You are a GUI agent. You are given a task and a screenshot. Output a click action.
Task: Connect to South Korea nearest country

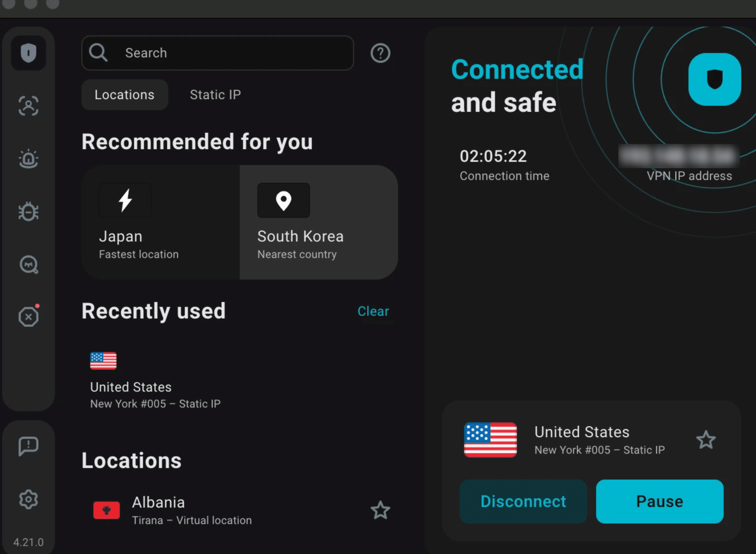pos(318,222)
